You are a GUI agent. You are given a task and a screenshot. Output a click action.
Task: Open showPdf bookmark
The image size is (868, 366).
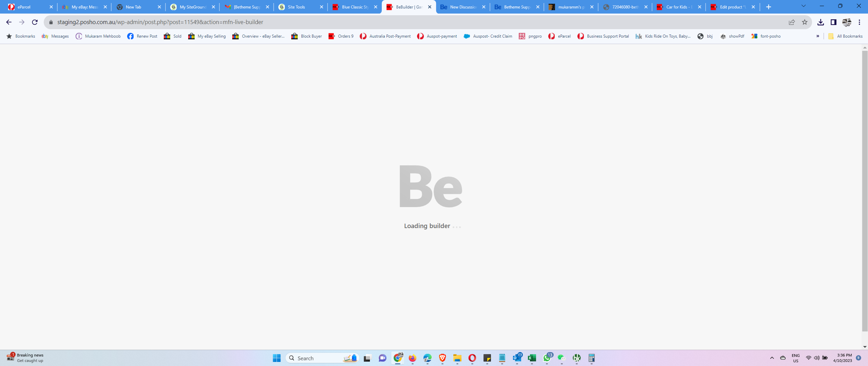click(732, 36)
